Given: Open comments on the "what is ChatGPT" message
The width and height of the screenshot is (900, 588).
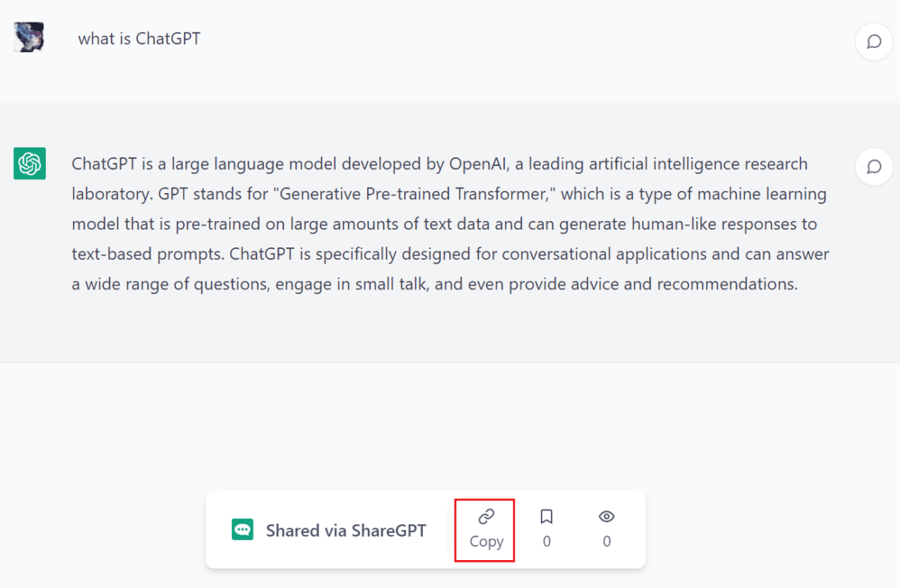Looking at the screenshot, I should (x=874, y=41).
